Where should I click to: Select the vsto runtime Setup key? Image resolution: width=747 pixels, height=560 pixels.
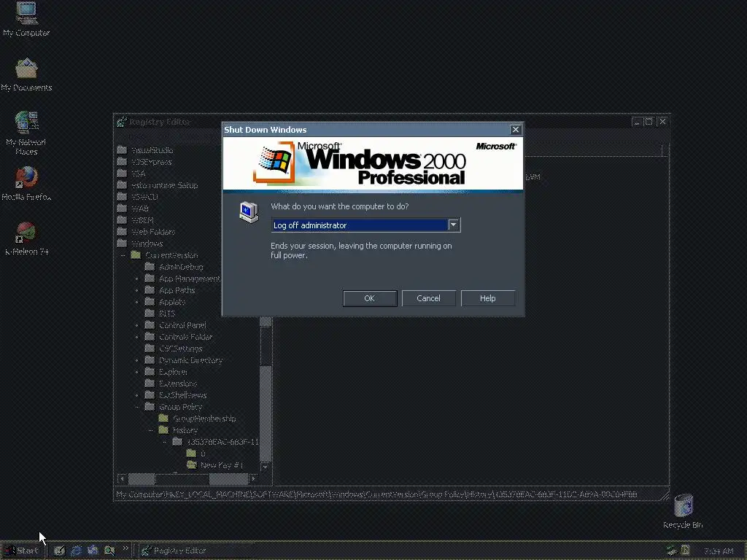coord(164,185)
